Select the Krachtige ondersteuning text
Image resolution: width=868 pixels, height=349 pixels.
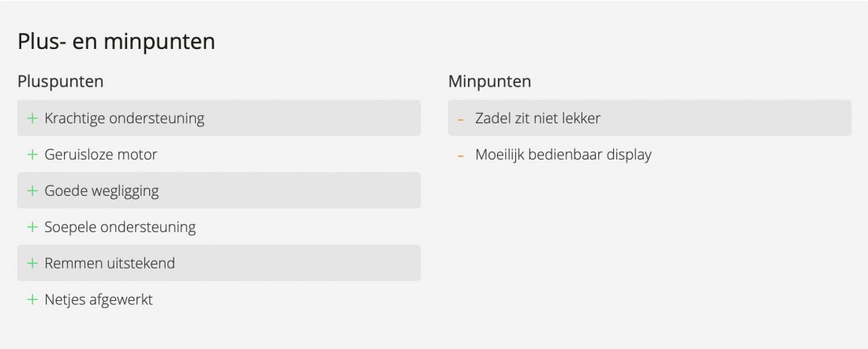click(x=125, y=118)
